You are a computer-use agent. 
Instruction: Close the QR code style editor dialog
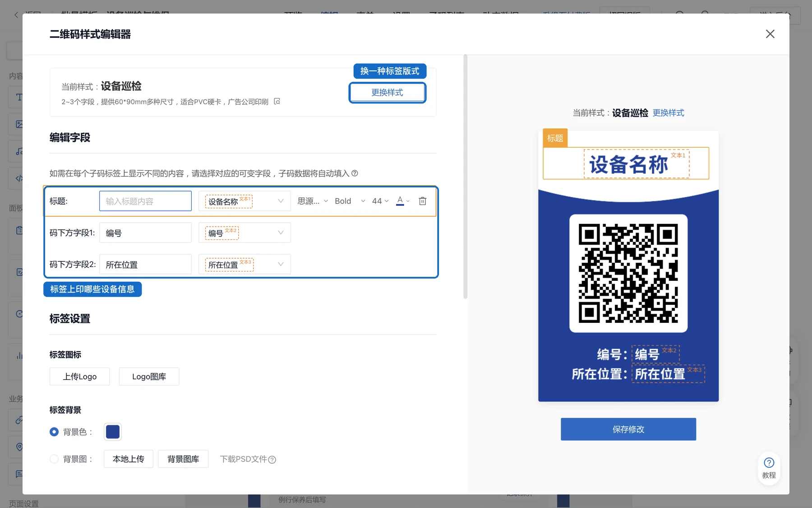pyautogui.click(x=770, y=34)
